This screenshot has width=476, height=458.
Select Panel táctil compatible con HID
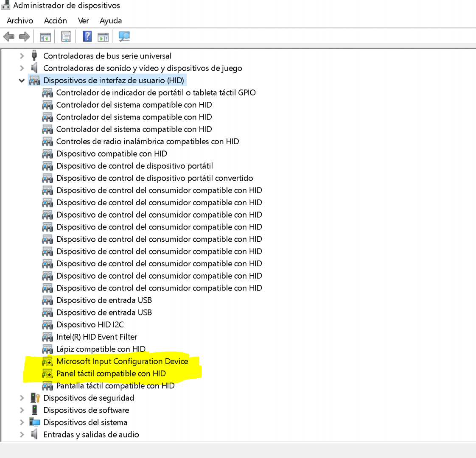click(x=111, y=374)
